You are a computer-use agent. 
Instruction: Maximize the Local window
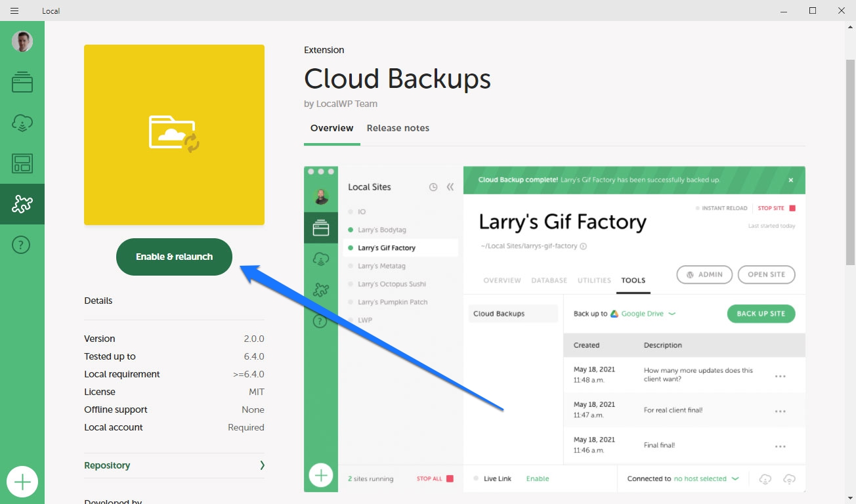pyautogui.click(x=813, y=10)
